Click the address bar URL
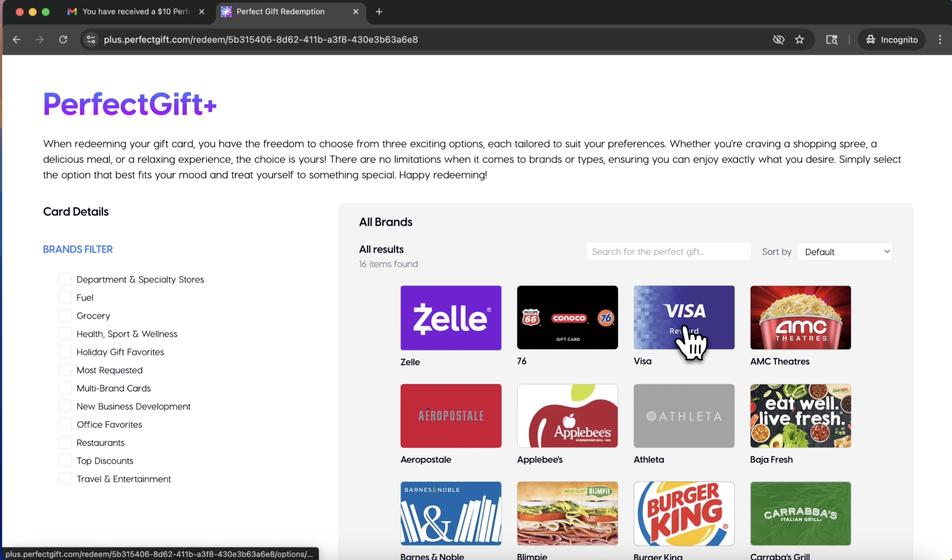Screen dimensions: 952x560 (x=261, y=39)
